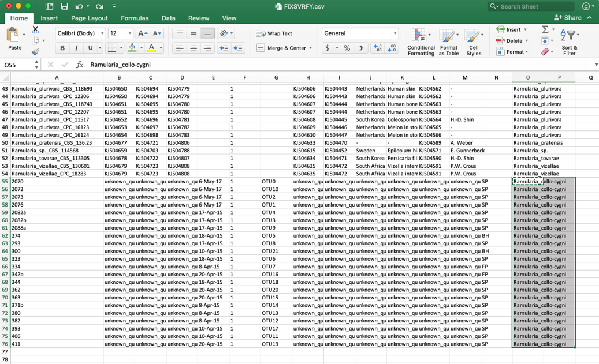Switch to the Insert tab
This screenshot has height=364, width=599.
49,18
